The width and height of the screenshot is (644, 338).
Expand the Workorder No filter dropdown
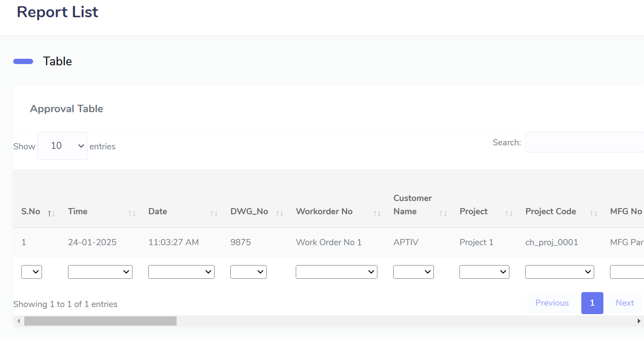click(336, 272)
